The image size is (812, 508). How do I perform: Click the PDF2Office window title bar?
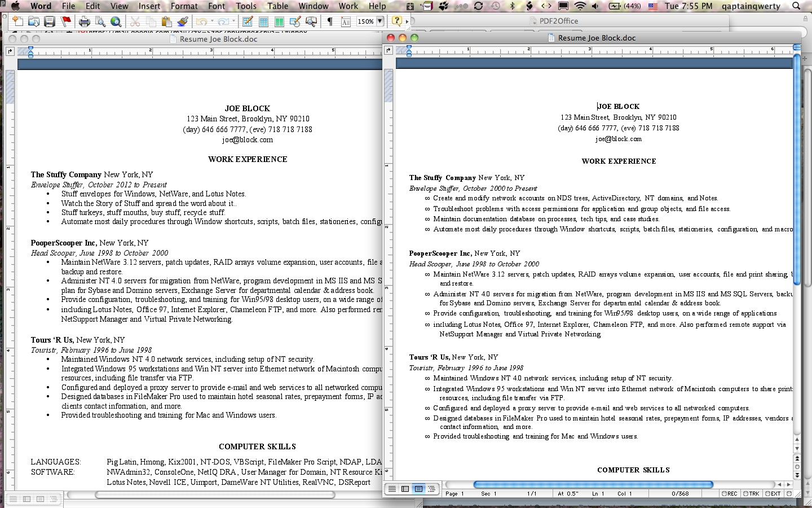[x=558, y=21]
